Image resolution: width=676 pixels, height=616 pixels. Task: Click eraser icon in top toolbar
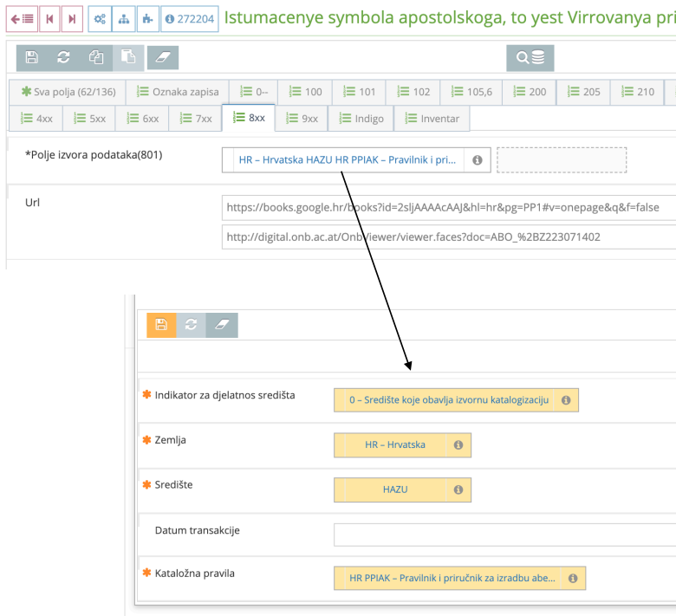[163, 57]
